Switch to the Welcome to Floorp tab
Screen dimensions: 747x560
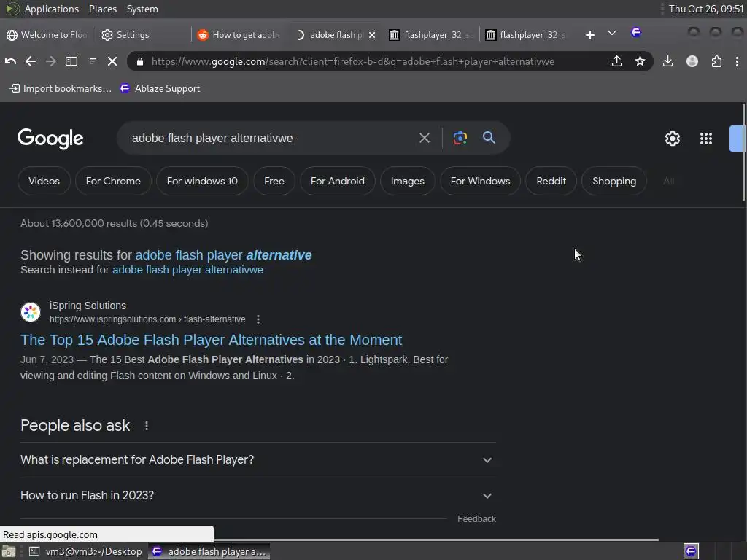[47, 35]
